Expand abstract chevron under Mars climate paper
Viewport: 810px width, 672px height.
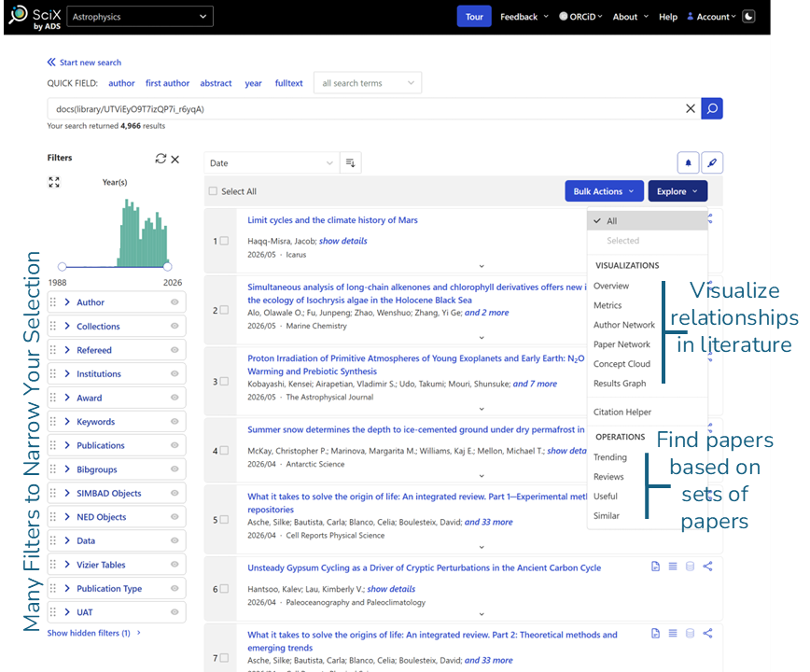click(x=482, y=266)
